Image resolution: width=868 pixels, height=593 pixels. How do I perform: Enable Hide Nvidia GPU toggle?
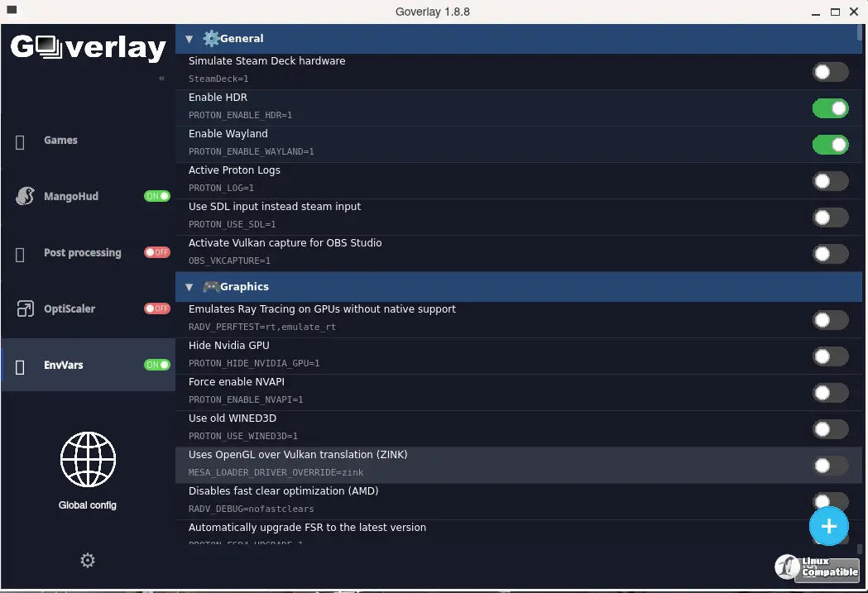click(x=831, y=356)
